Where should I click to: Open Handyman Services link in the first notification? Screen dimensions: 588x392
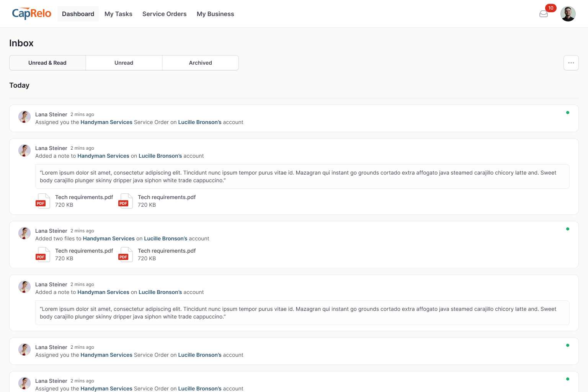(x=106, y=122)
